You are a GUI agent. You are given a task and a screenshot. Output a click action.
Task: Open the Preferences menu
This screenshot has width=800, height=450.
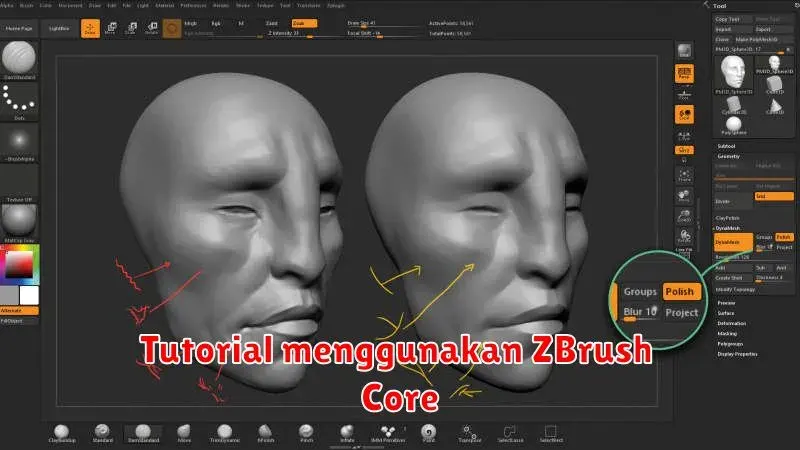[x=193, y=5]
